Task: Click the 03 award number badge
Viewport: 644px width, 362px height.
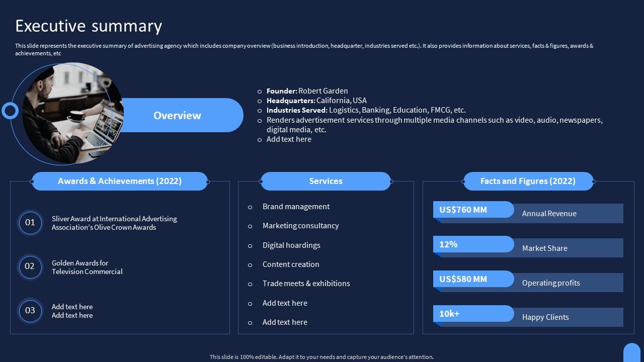Action: point(30,311)
